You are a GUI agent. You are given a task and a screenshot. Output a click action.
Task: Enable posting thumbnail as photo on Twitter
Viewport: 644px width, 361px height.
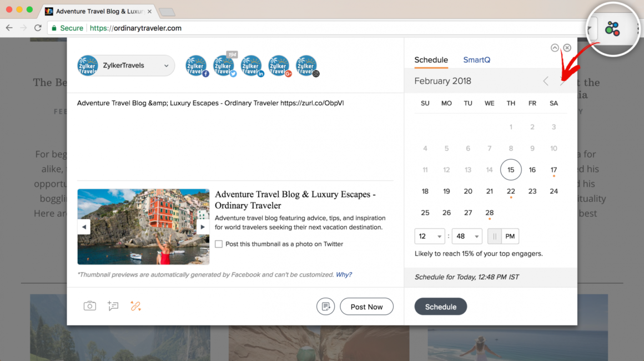(x=219, y=244)
